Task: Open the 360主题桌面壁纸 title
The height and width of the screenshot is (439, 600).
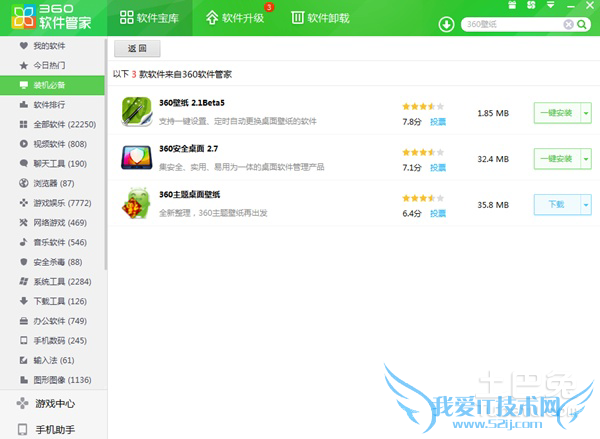Action: (189, 195)
